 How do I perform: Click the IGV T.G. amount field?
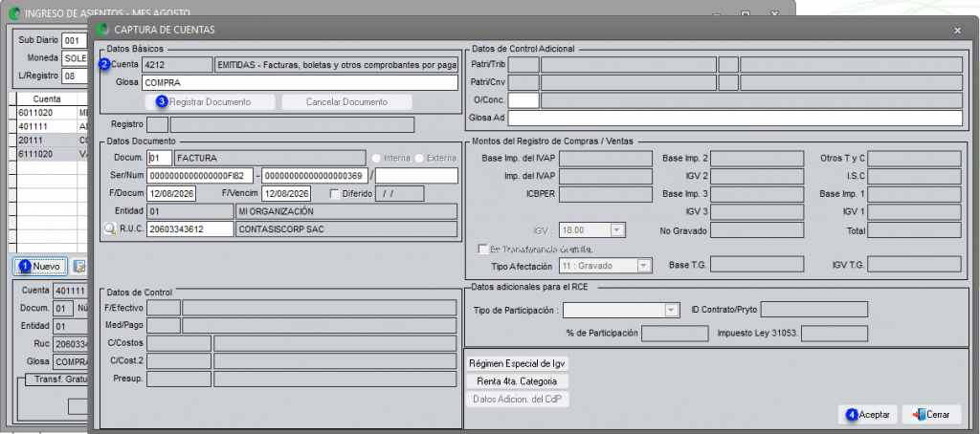click(914, 265)
